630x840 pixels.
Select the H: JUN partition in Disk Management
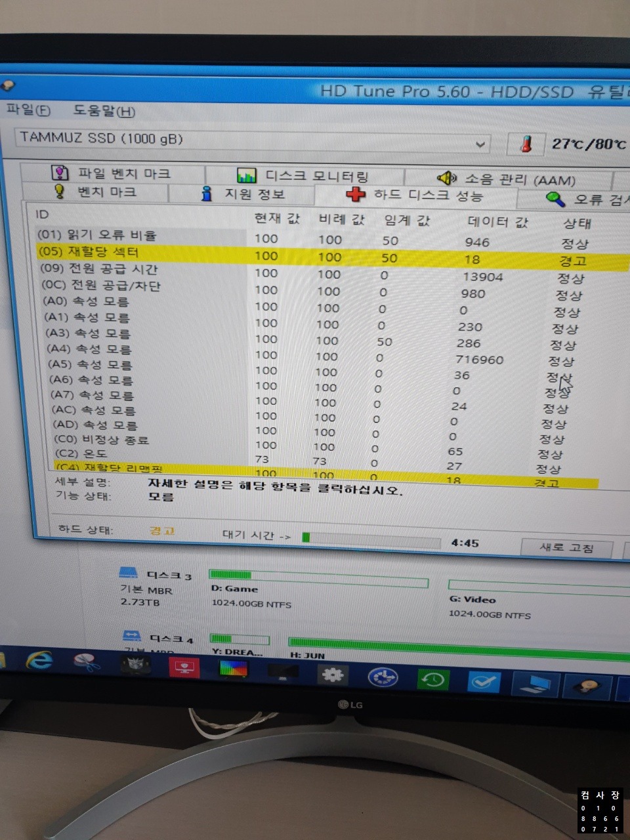[x=458, y=648]
